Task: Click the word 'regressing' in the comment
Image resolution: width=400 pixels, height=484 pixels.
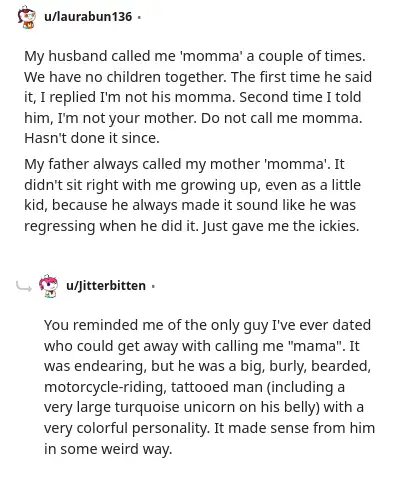Action: tap(60, 226)
